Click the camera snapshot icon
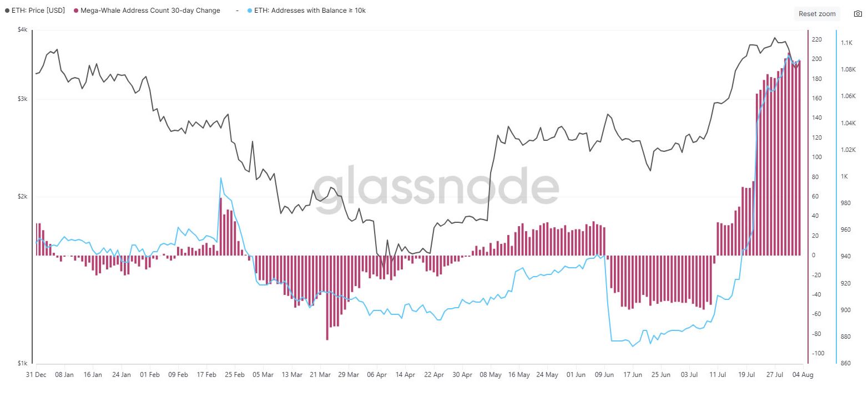868x413 pixels. pos(857,14)
